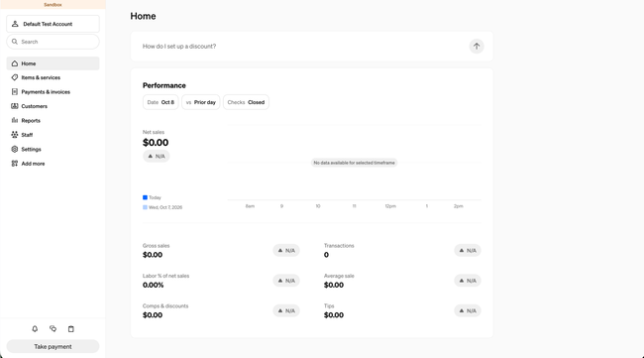Click the 'Tips' label
The height and width of the screenshot is (358, 644).
pyautogui.click(x=329, y=305)
